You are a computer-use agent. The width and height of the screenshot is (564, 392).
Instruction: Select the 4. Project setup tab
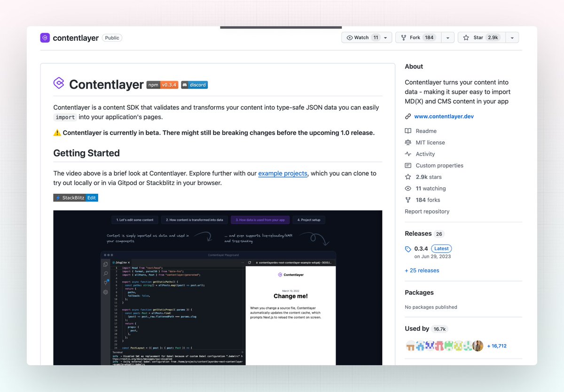pyautogui.click(x=309, y=220)
